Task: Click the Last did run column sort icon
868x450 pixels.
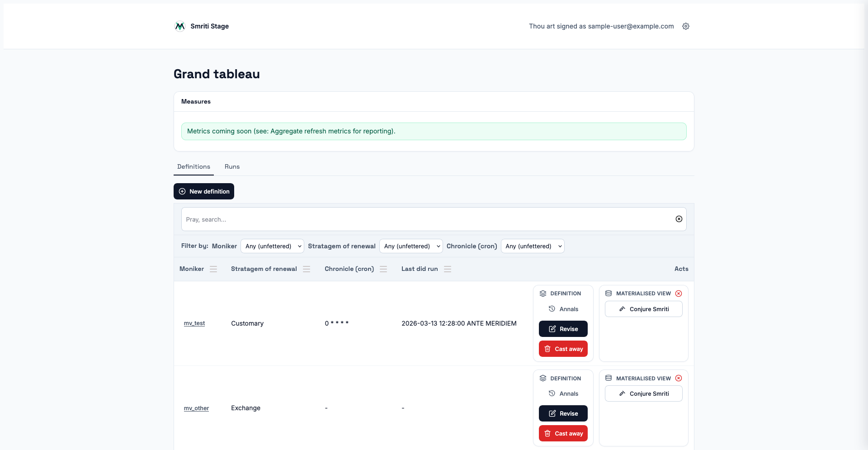Action: click(x=448, y=269)
